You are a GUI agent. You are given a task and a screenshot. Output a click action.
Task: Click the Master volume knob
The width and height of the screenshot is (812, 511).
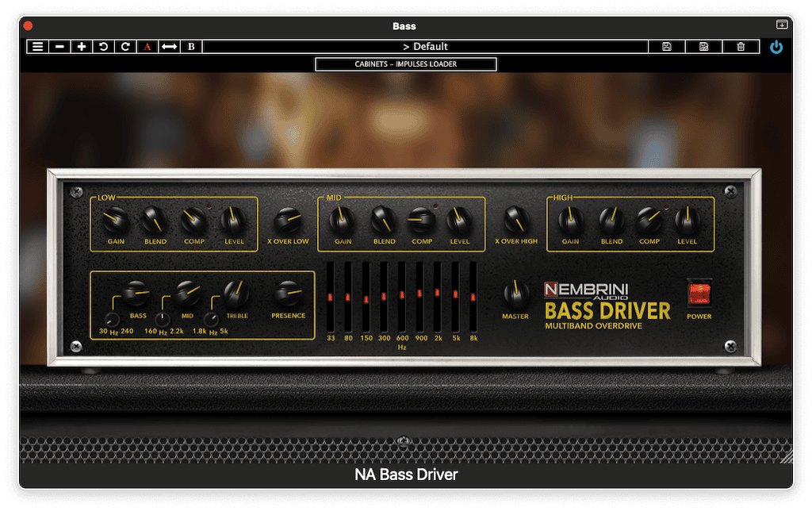515,294
